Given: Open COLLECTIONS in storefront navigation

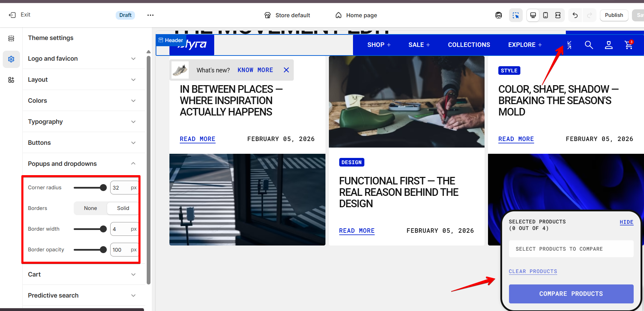Looking at the screenshot, I should [469, 45].
